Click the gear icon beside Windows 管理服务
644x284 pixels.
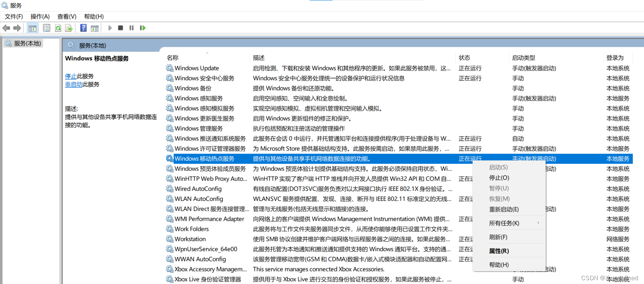point(170,128)
